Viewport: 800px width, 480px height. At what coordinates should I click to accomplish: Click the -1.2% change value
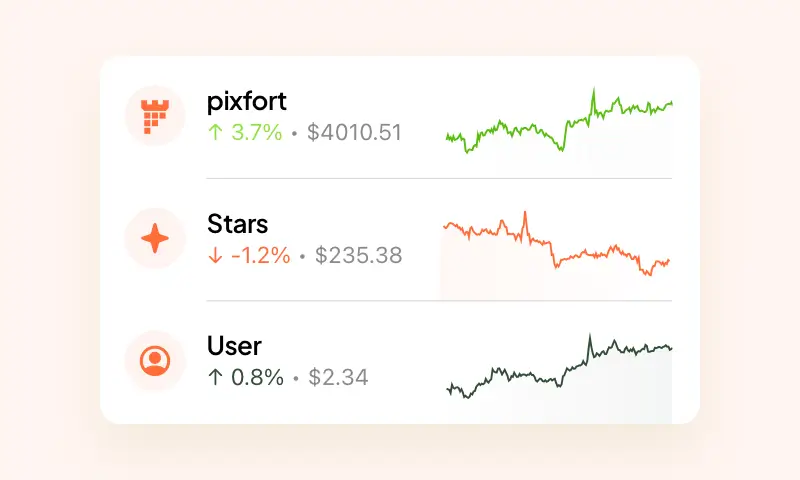coord(260,255)
